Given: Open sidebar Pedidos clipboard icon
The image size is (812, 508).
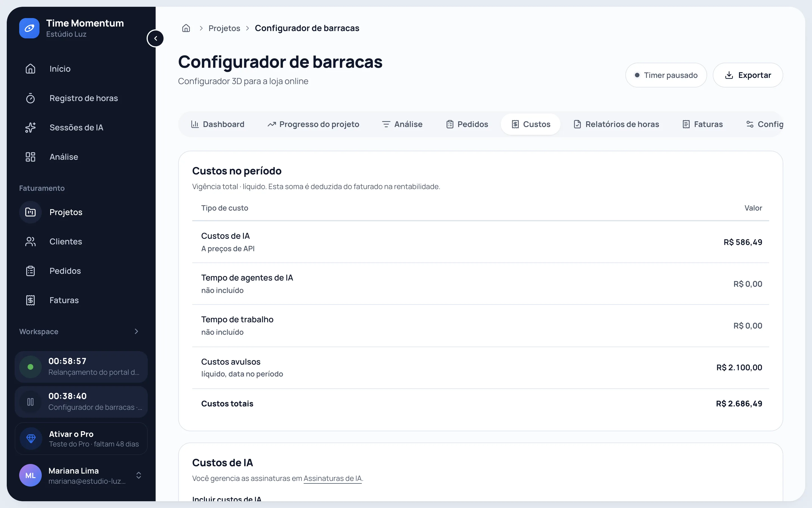Looking at the screenshot, I should click(x=30, y=271).
